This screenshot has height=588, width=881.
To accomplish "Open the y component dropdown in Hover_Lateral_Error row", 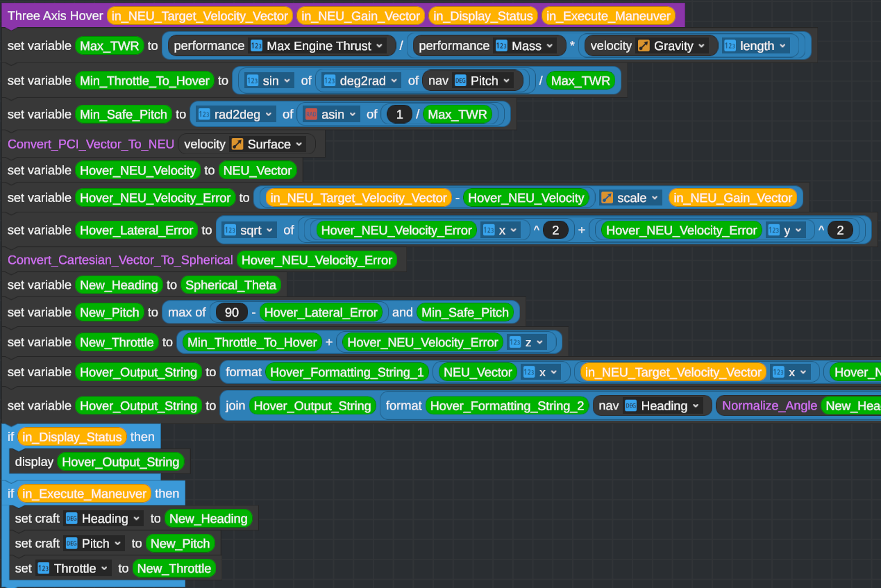I will [x=787, y=230].
